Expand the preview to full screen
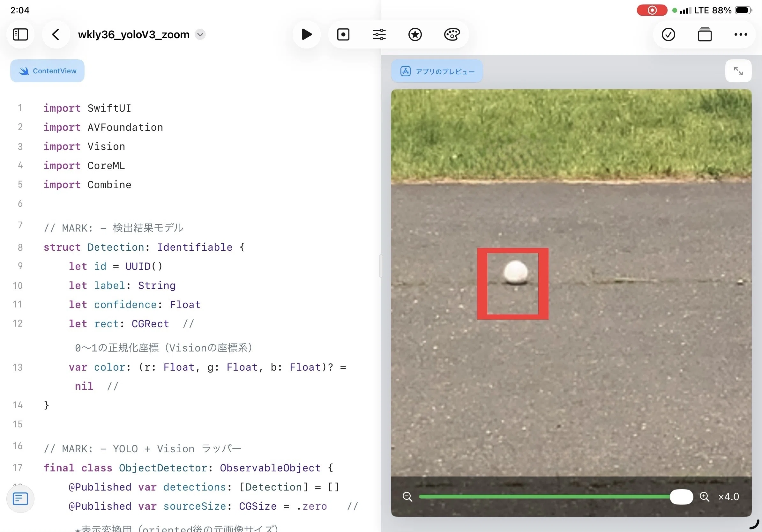This screenshot has height=532, width=762. [x=738, y=71]
